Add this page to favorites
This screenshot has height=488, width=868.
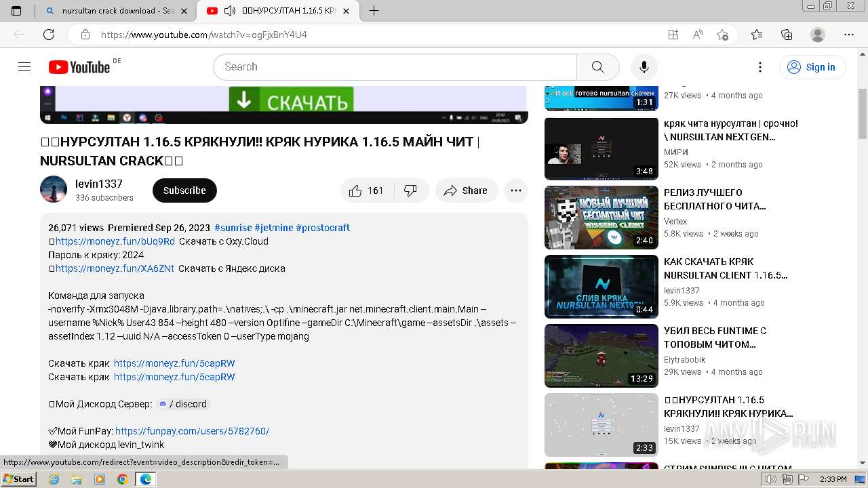722,35
